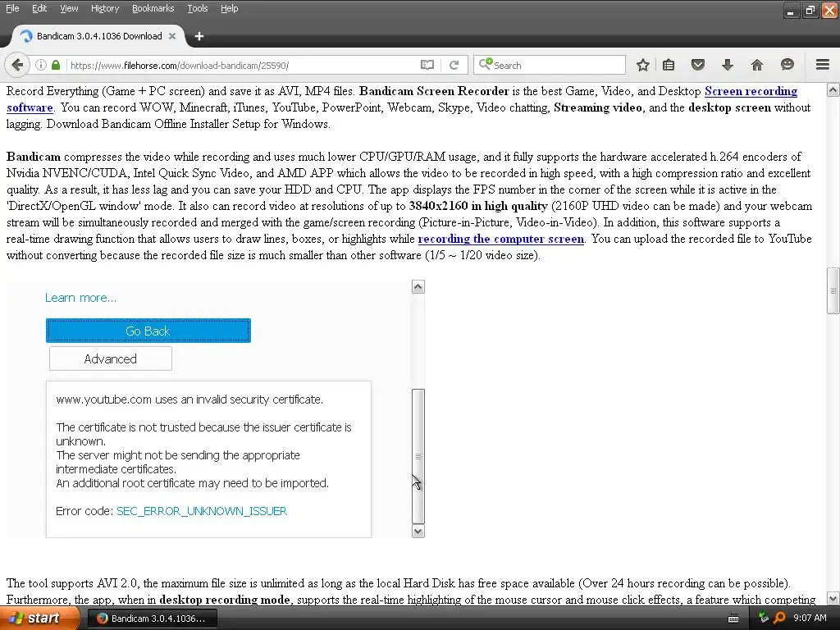Close the Bandicam download tab

pyautogui.click(x=172, y=36)
